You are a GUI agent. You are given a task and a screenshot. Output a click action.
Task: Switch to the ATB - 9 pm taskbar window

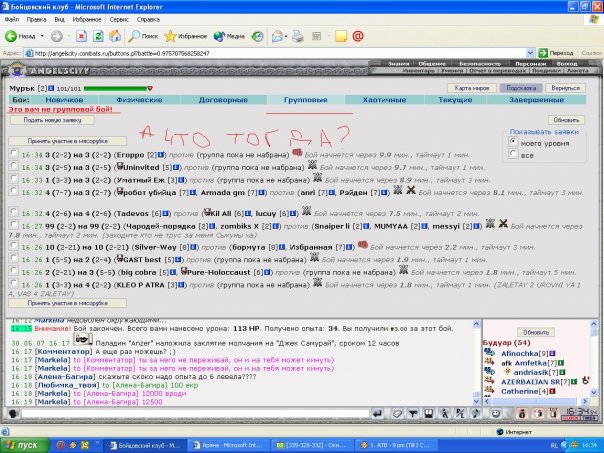pyautogui.click(x=396, y=445)
